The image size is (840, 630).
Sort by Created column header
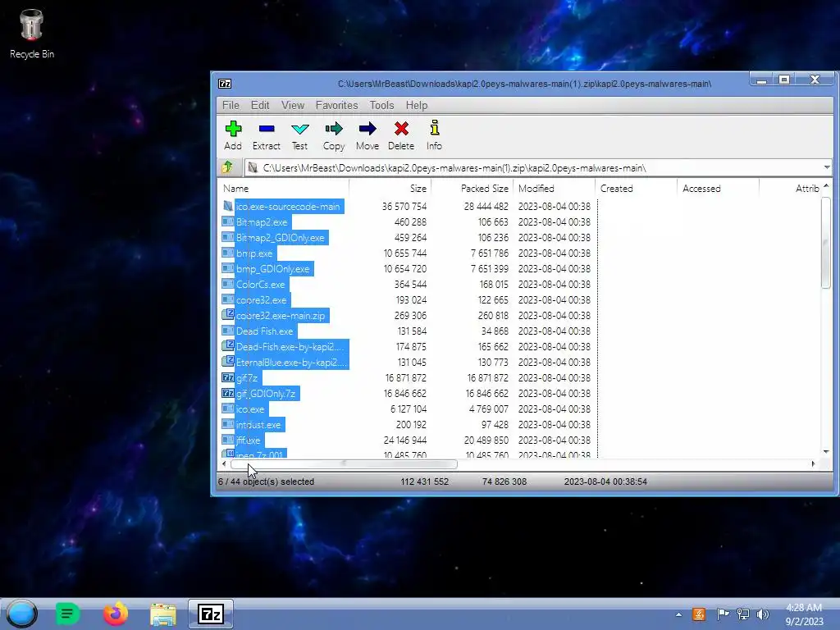tap(636, 189)
